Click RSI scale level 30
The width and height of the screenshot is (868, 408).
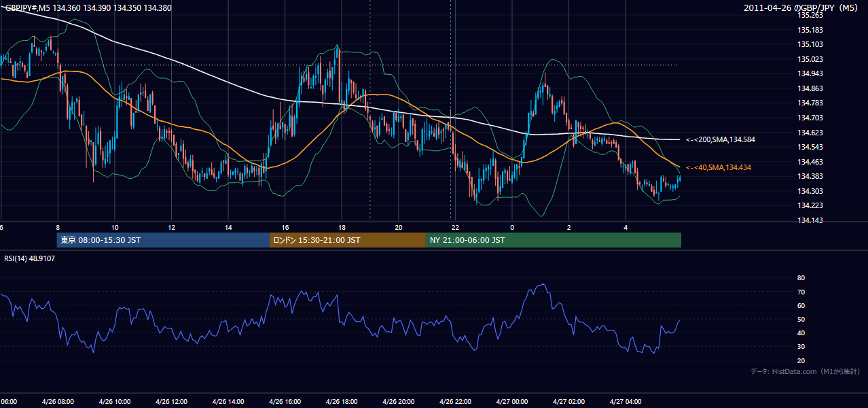tap(801, 347)
